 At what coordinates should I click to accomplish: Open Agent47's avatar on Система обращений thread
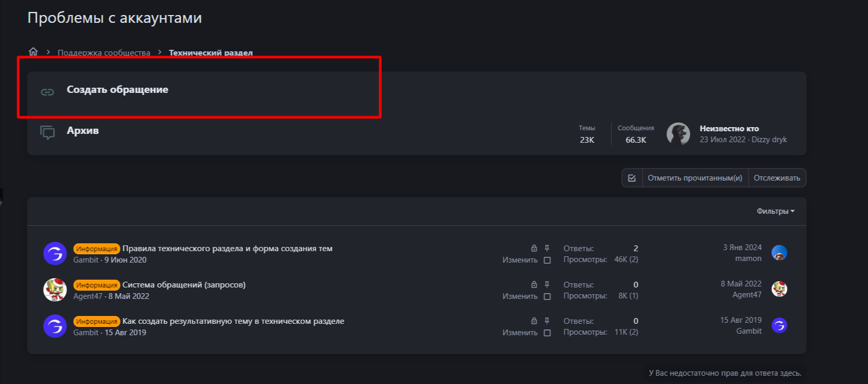(55, 290)
